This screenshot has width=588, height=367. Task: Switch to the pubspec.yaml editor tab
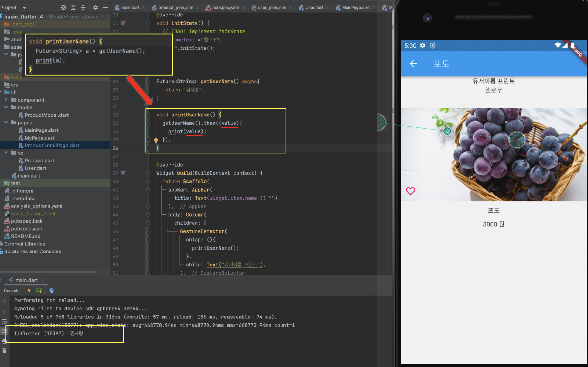pyautogui.click(x=225, y=8)
